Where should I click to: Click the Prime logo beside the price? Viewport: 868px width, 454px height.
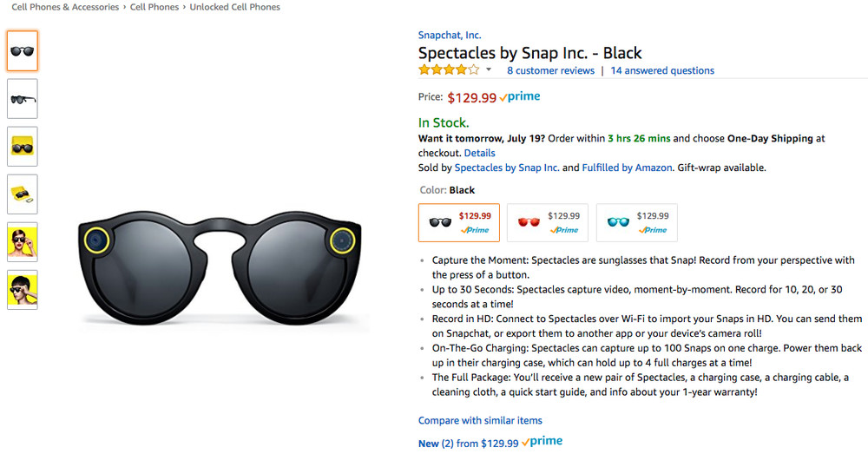click(x=519, y=97)
